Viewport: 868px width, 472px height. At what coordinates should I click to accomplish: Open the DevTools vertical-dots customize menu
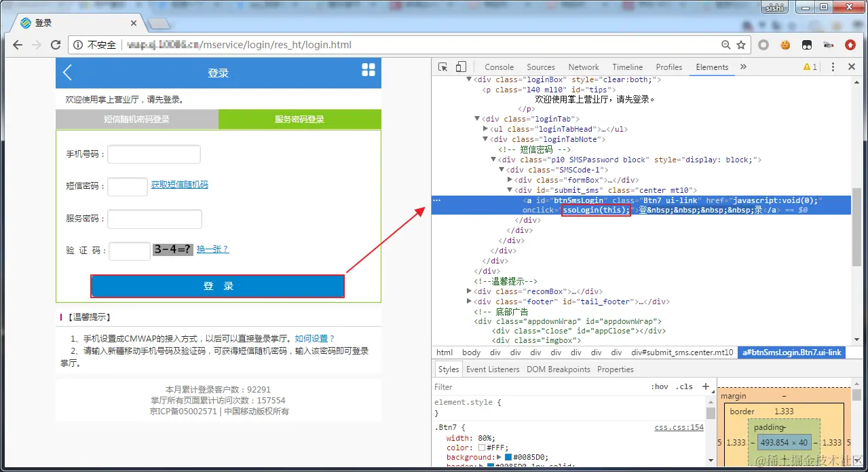832,67
